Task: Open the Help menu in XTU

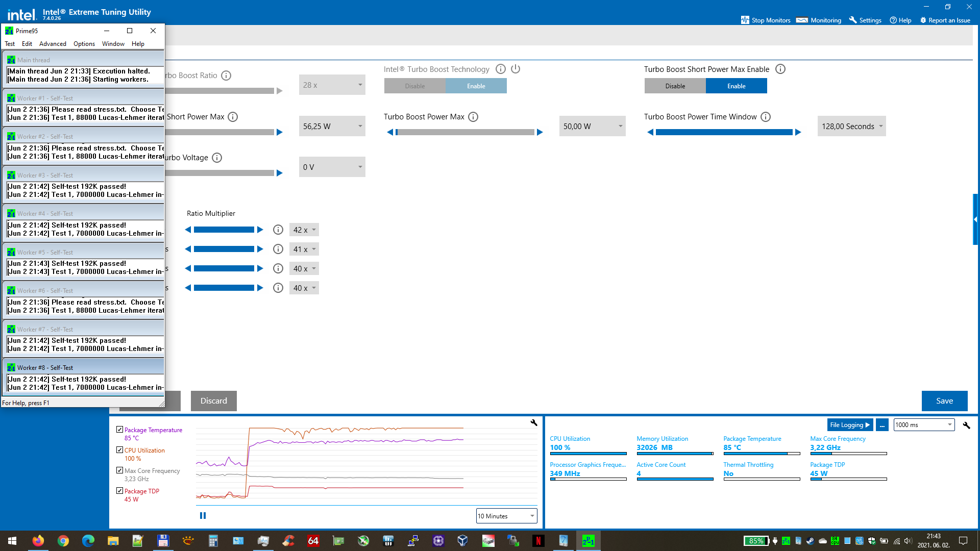Action: coord(901,20)
